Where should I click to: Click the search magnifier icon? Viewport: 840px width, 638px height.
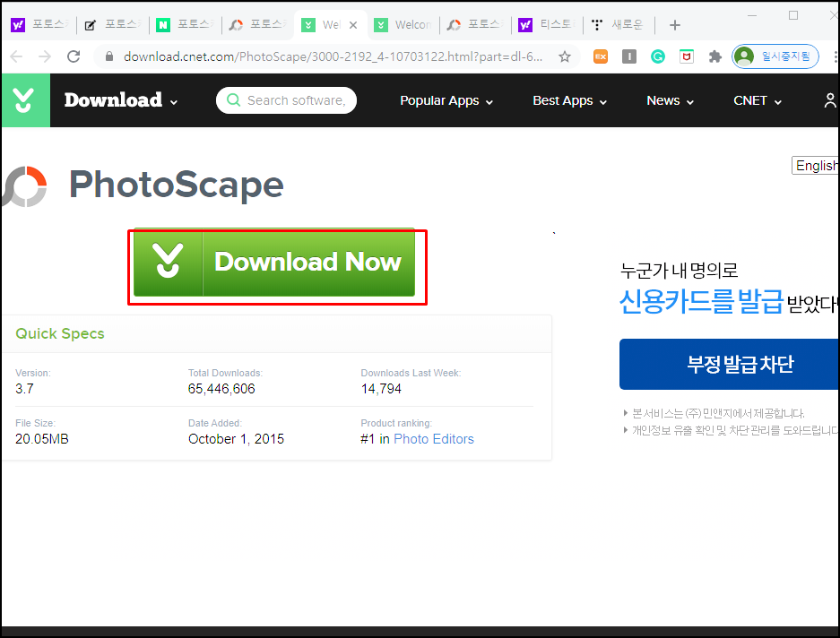click(234, 100)
